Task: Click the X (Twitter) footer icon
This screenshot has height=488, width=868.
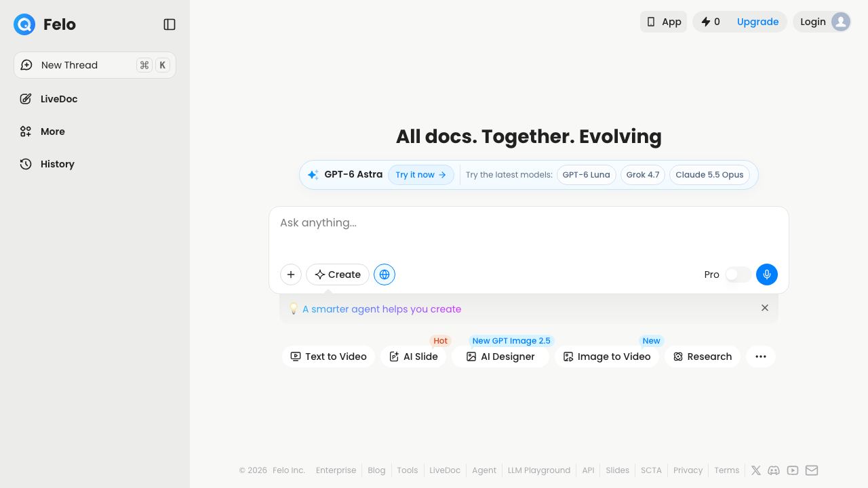Action: coord(756,470)
